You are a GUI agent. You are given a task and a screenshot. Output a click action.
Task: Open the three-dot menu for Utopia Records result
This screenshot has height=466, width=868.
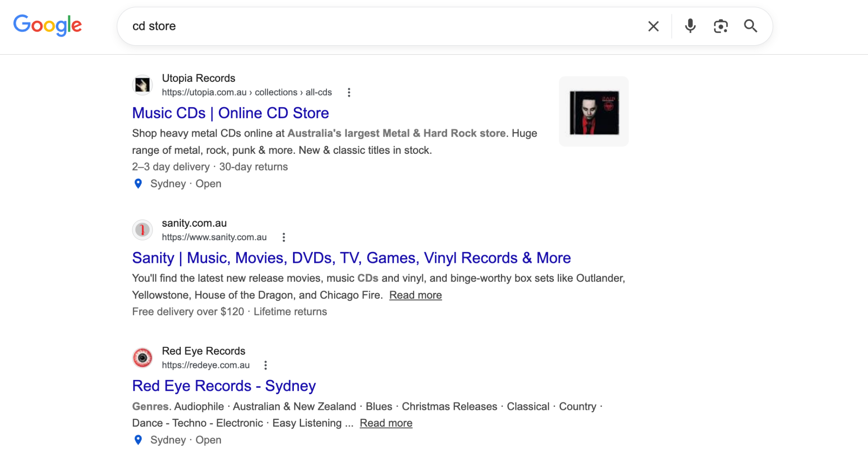[349, 92]
